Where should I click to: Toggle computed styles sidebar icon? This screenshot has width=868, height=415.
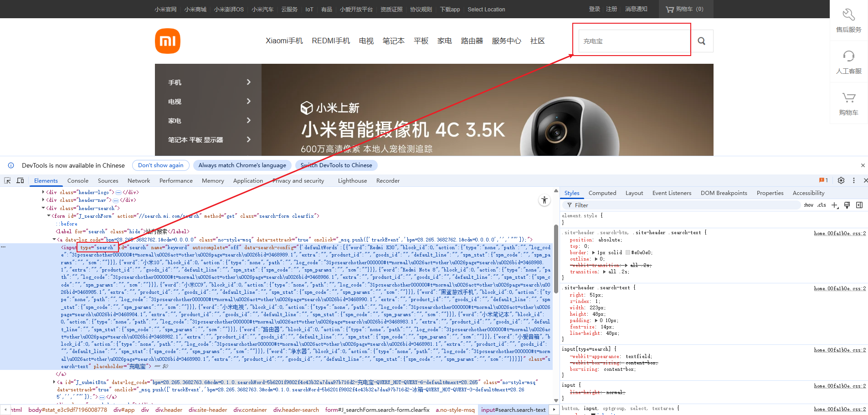point(859,205)
